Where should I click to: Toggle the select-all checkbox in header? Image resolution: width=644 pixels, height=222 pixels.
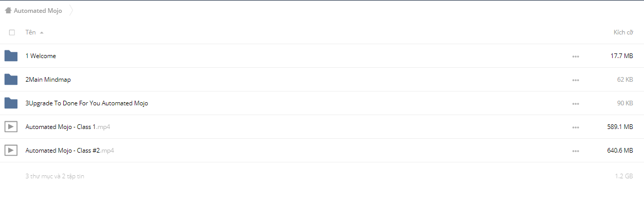(x=12, y=32)
